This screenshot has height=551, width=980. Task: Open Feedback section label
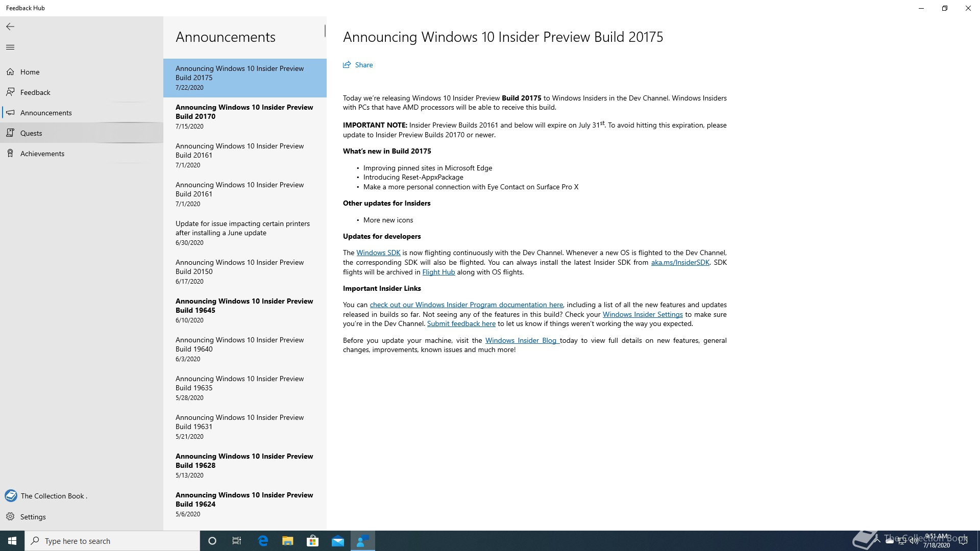(35, 92)
